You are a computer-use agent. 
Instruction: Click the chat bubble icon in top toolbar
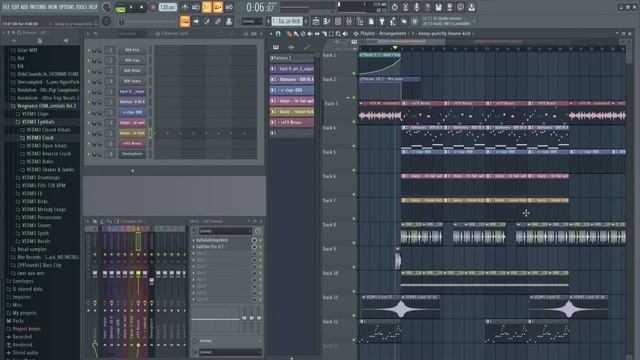460,7
